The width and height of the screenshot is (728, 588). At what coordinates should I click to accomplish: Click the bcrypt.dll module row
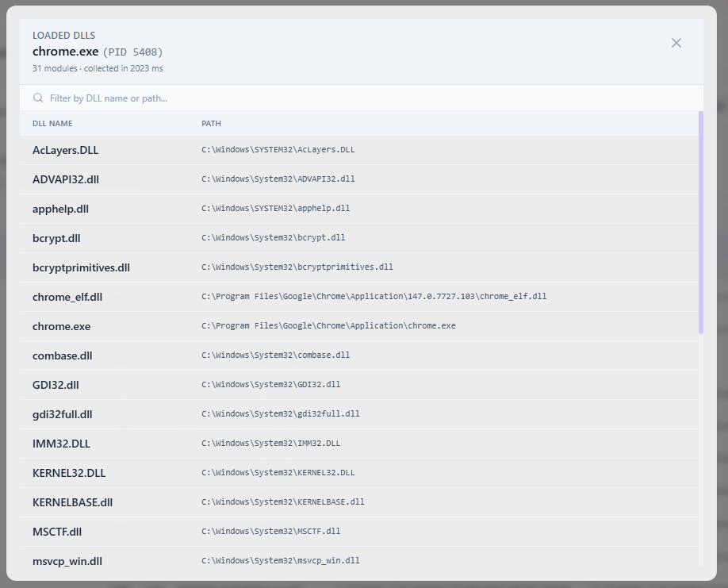click(359, 238)
